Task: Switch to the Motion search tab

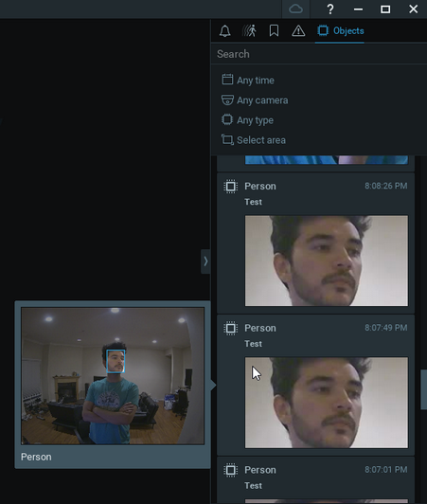Action: [x=249, y=31]
